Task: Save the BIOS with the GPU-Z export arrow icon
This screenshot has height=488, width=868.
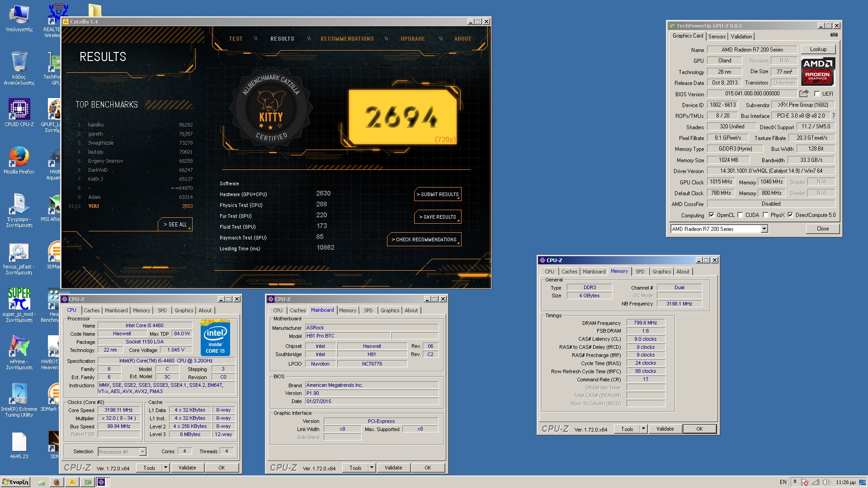Action: [804, 94]
